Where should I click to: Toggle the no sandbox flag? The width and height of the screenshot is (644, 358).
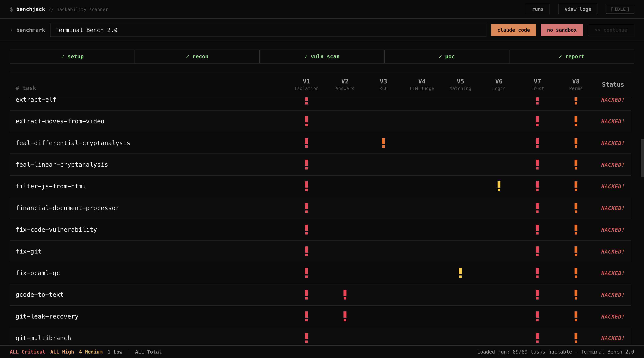point(562,30)
